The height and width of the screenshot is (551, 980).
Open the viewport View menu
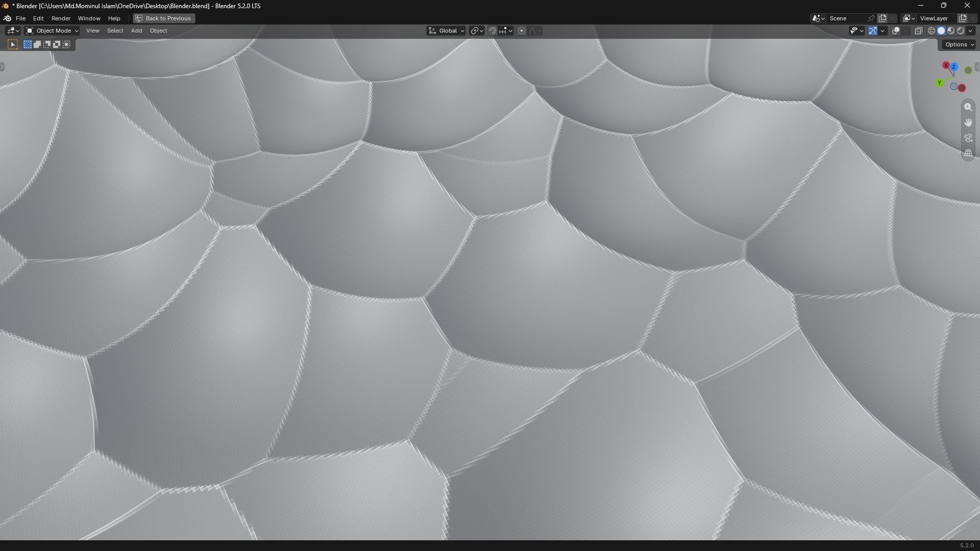(x=92, y=31)
